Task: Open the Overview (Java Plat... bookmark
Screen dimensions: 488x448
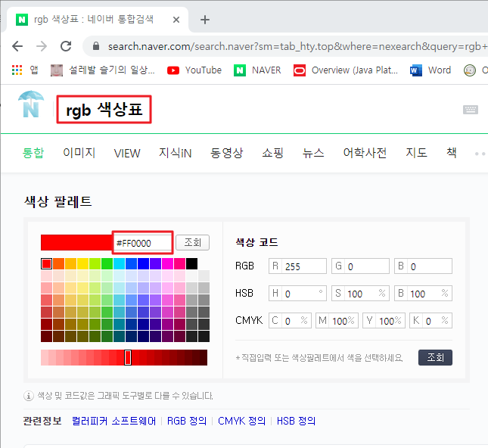Action: 346,70
